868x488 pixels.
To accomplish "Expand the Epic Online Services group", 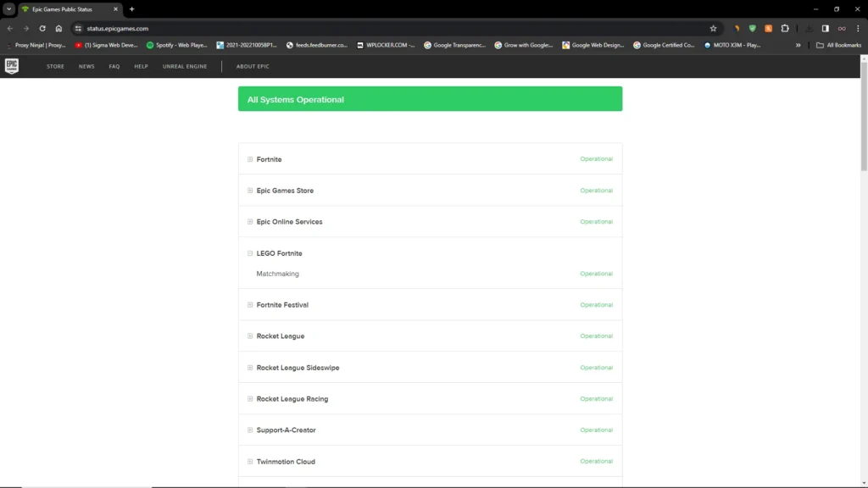I will (x=250, y=222).
